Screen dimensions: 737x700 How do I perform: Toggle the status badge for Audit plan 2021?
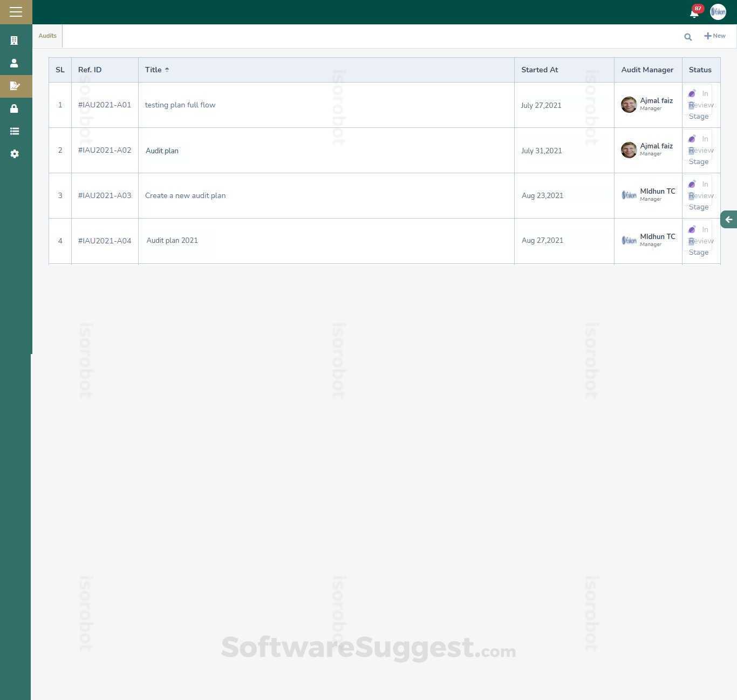click(x=700, y=241)
